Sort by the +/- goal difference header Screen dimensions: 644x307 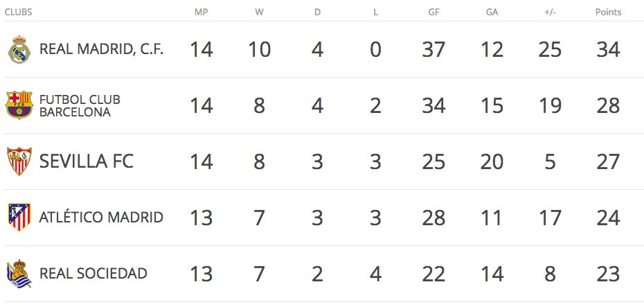click(550, 12)
